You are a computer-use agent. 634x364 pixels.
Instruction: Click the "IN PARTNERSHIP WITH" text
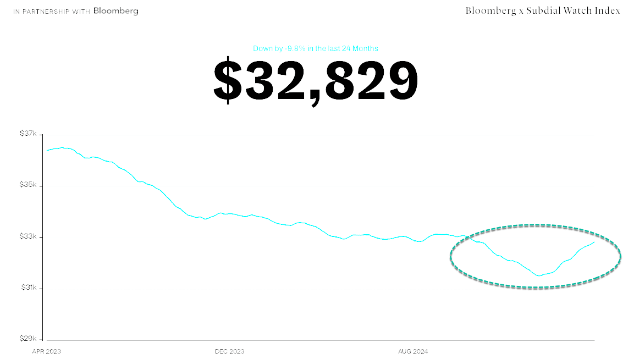52,12
